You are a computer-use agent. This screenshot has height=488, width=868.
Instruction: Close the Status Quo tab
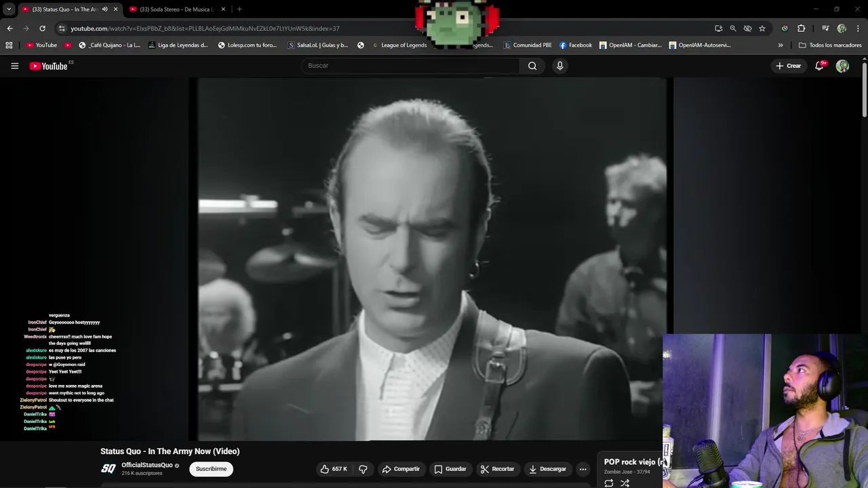pos(116,9)
